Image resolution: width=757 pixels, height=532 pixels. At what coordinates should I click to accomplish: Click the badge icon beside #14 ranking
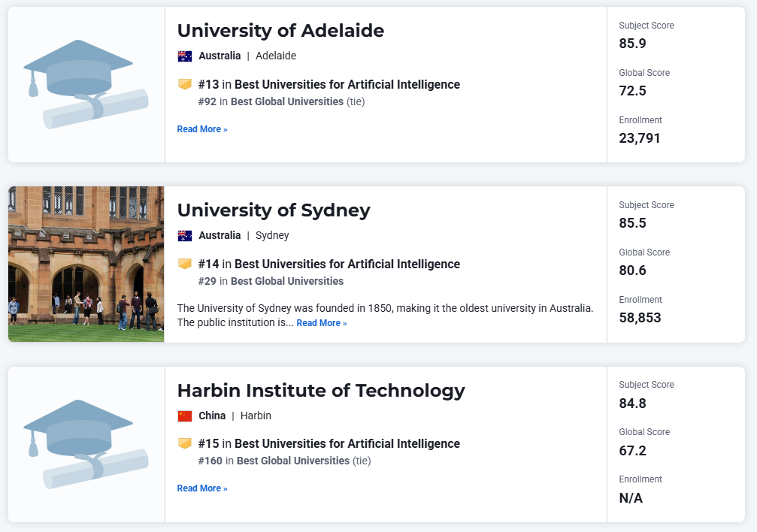point(184,264)
